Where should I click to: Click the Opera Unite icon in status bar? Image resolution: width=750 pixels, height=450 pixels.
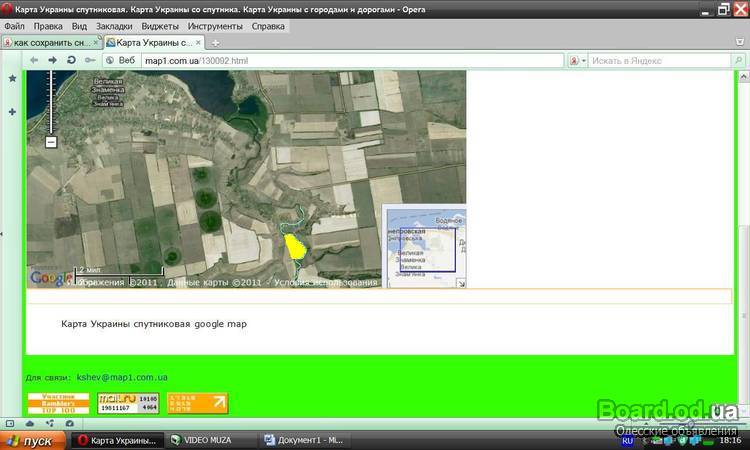(50, 424)
